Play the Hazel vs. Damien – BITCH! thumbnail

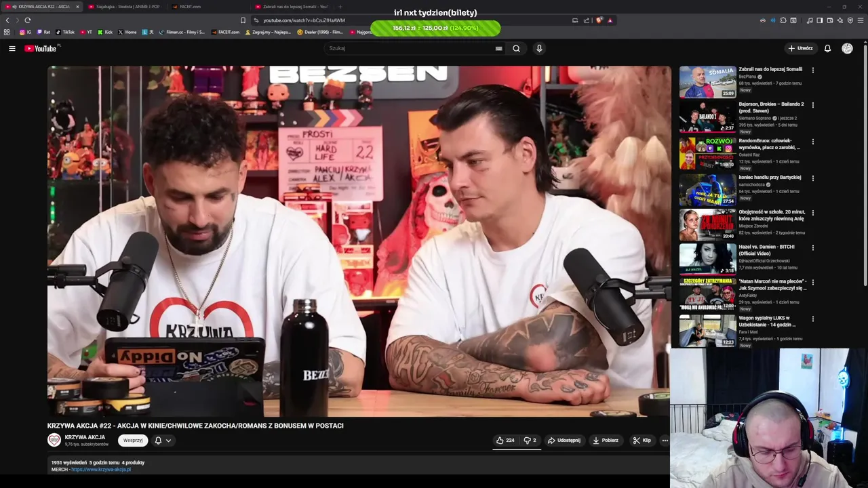(x=707, y=260)
